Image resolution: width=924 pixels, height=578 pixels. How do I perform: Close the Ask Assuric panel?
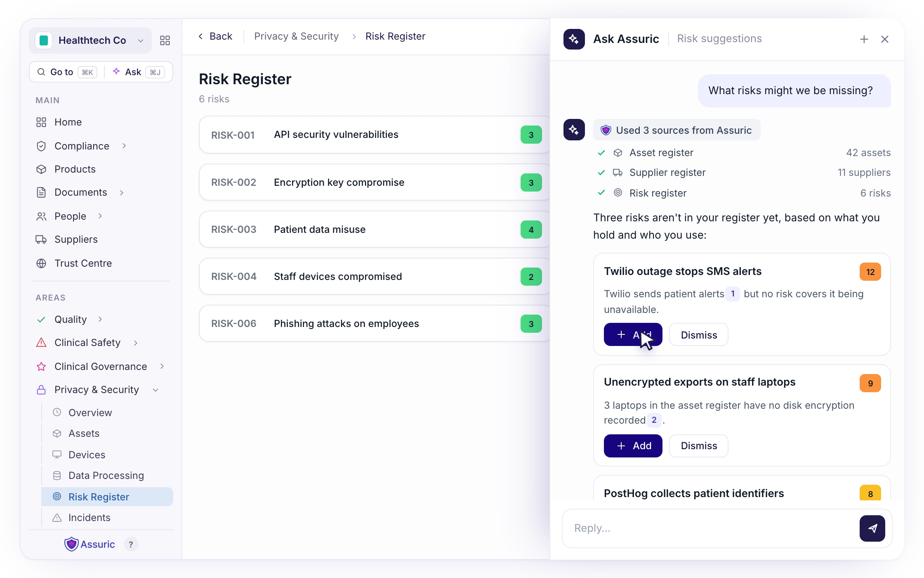click(x=885, y=39)
